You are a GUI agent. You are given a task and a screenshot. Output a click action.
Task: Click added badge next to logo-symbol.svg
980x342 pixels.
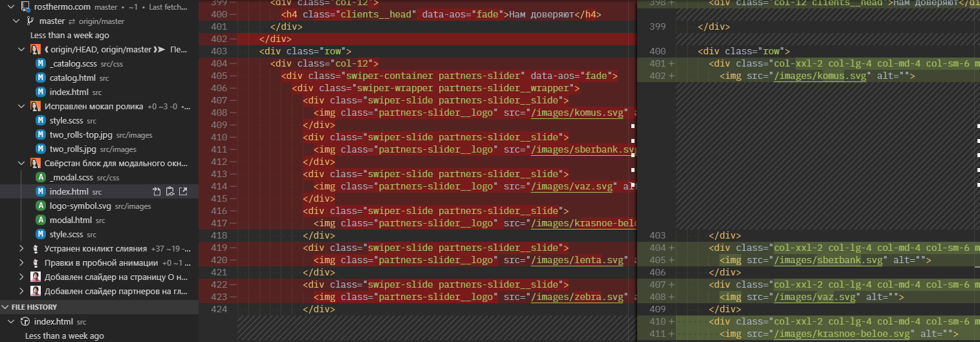(x=41, y=206)
